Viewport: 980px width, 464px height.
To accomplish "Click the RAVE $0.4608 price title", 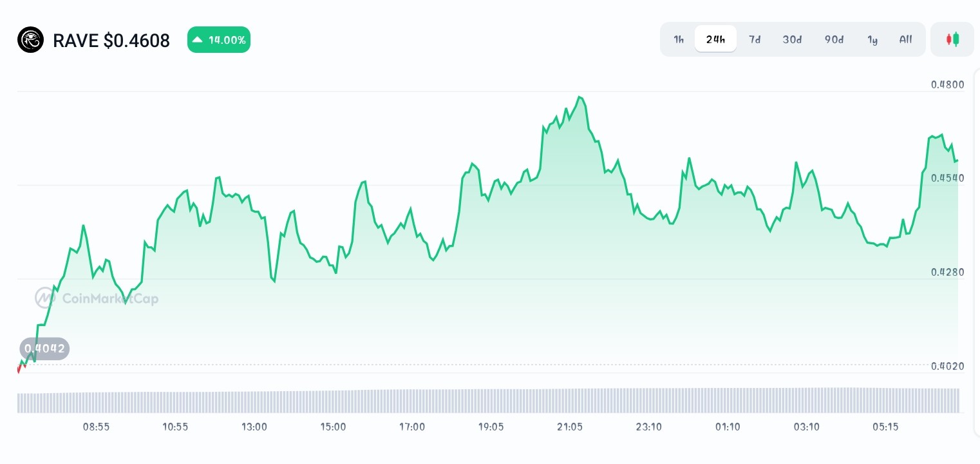I will (111, 41).
